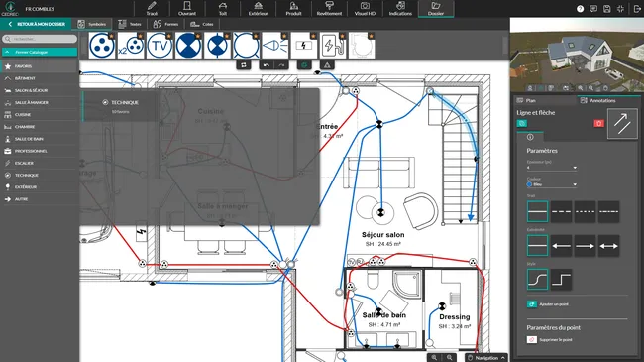Delete the annotation with the red trash icon
The image size is (644, 362).
click(598, 123)
